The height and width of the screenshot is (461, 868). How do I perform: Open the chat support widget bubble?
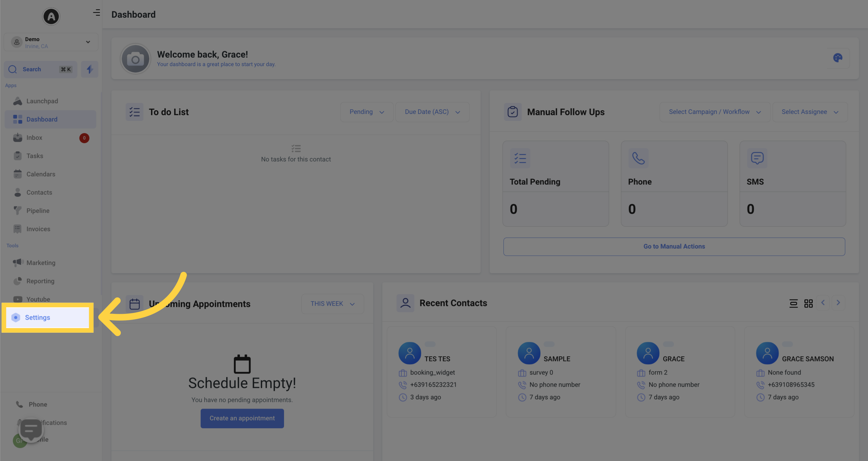[x=31, y=430]
